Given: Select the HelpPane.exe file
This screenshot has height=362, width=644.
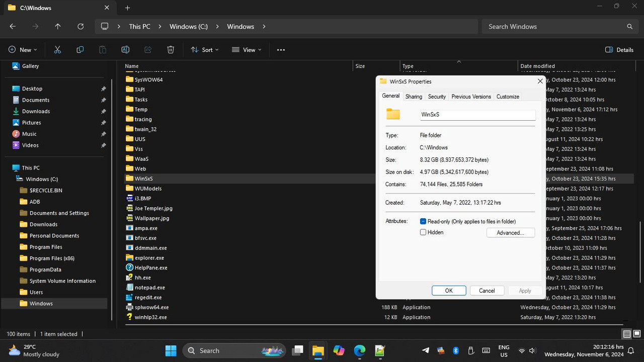Looking at the screenshot, I should 151,267.
